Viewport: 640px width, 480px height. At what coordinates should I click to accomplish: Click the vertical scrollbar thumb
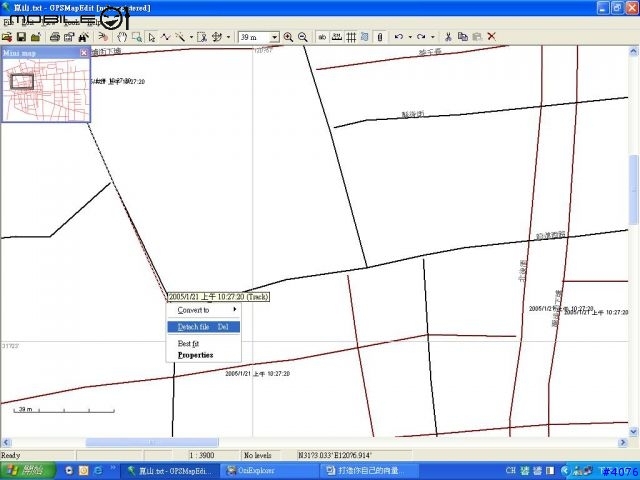click(633, 189)
